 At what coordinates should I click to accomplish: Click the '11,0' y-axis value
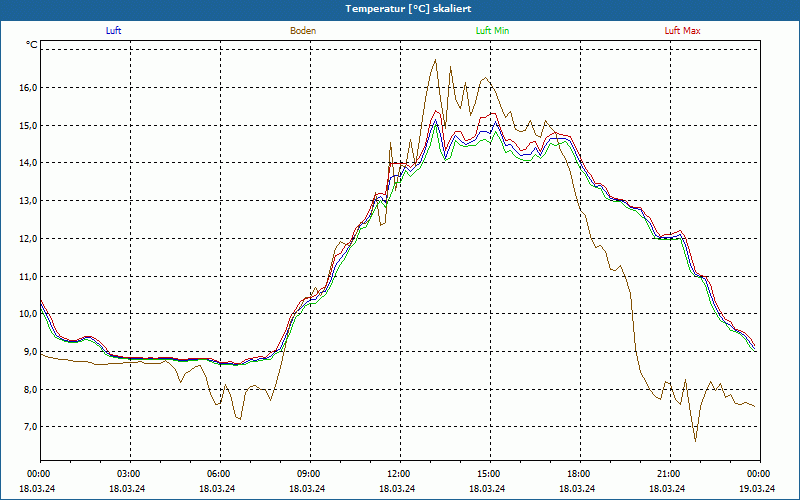pyautogui.click(x=28, y=276)
